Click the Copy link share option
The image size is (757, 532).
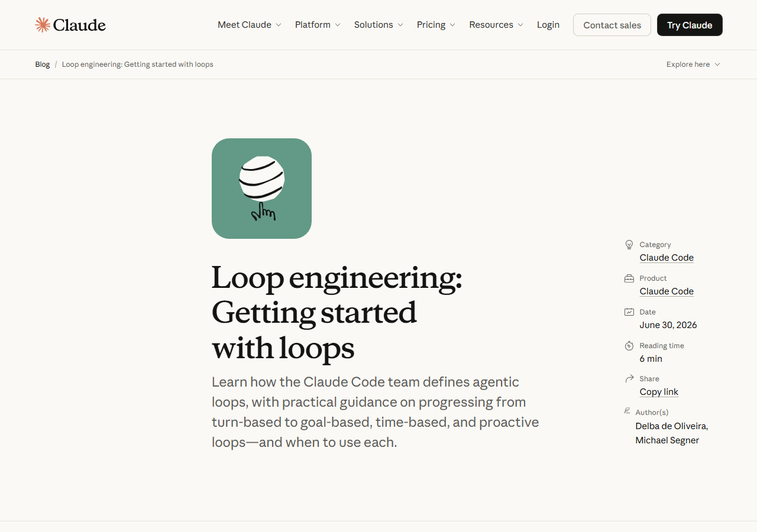[x=659, y=392]
